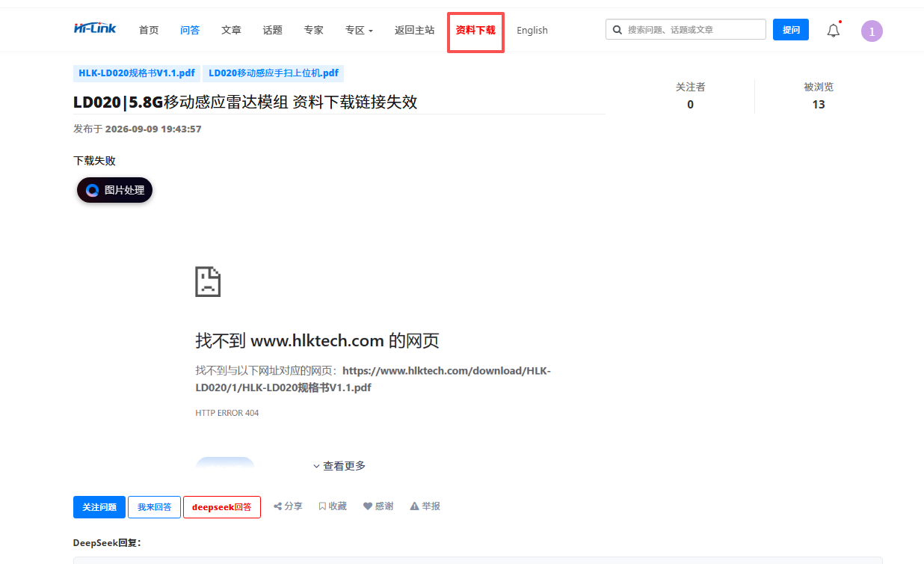Click the deepseek回答 button
This screenshot has width=924, height=564.
pos(222,507)
